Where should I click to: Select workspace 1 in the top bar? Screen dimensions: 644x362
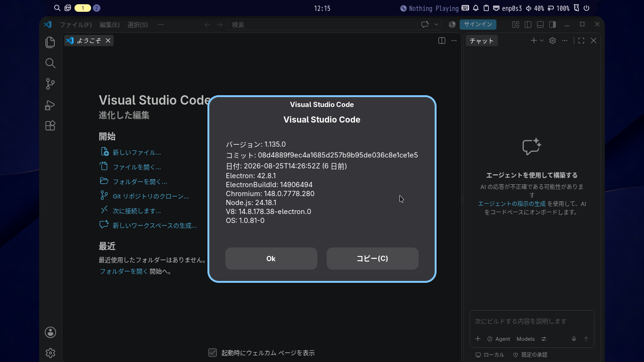[83, 8]
